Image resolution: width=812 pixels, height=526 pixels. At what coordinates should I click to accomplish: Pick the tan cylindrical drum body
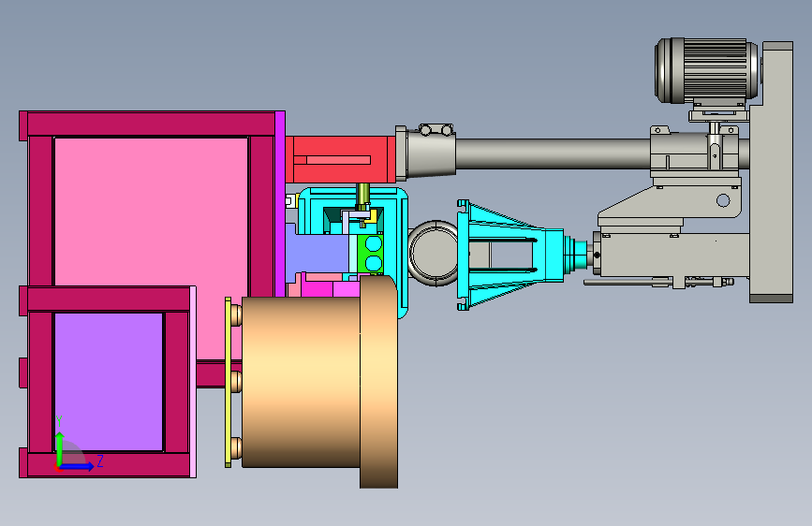tap(301, 382)
